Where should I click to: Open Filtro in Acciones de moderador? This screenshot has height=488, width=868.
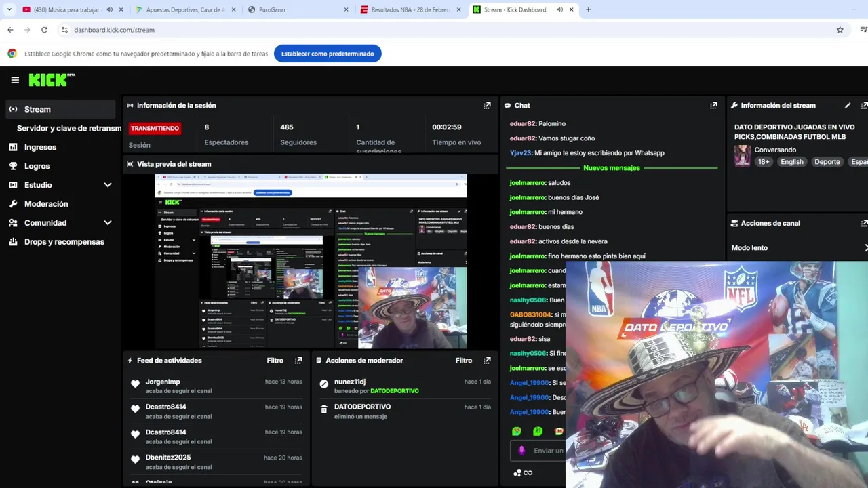click(x=464, y=361)
